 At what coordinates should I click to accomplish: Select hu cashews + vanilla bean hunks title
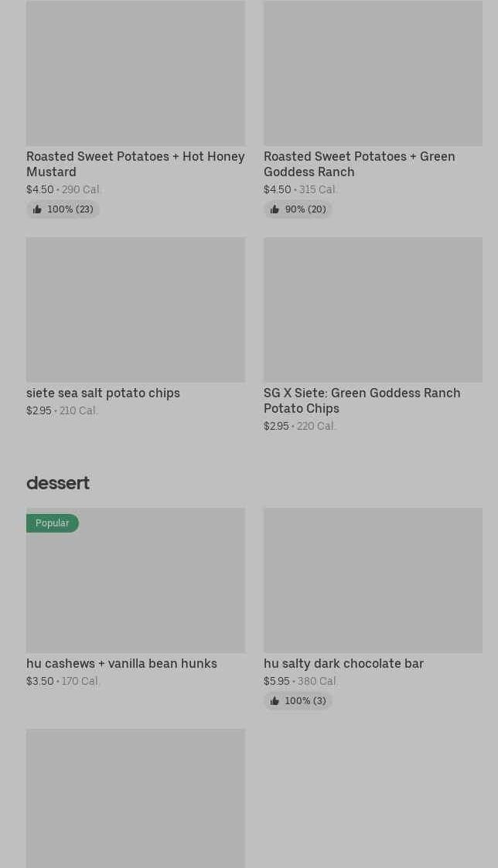[121, 663]
